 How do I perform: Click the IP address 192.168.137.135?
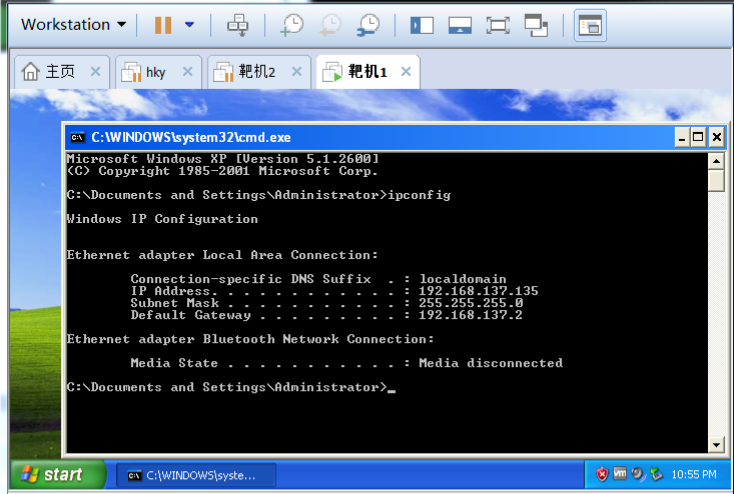(x=478, y=291)
